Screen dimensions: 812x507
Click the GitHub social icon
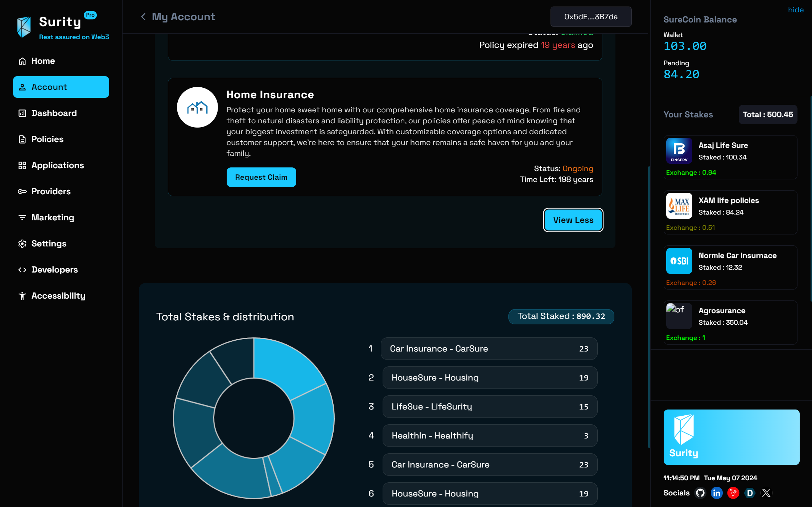pos(700,493)
